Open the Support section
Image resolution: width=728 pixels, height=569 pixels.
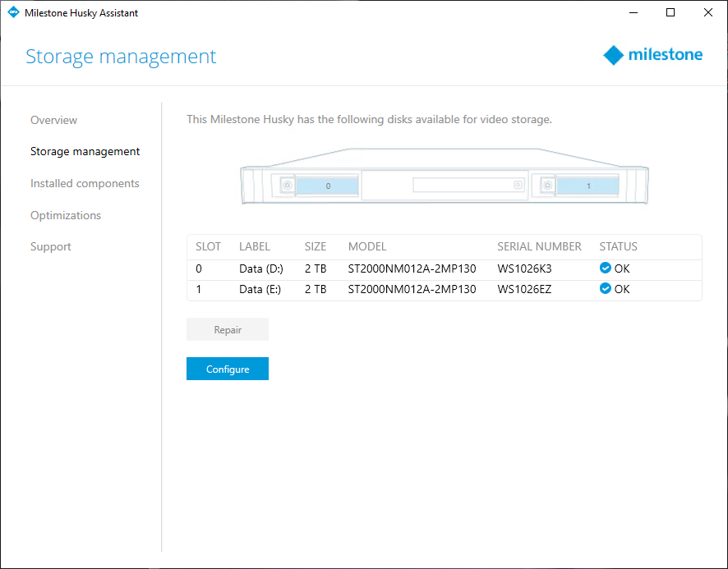point(51,247)
